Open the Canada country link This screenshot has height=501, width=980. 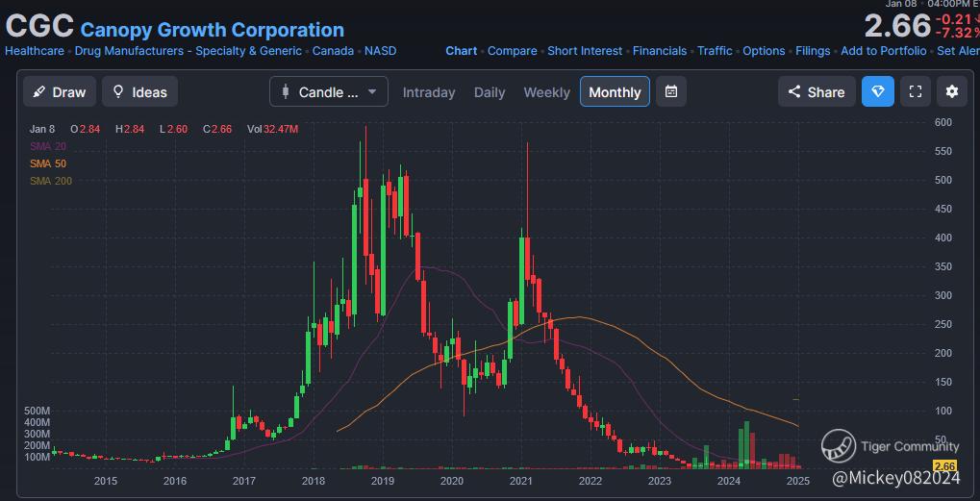[x=333, y=51]
